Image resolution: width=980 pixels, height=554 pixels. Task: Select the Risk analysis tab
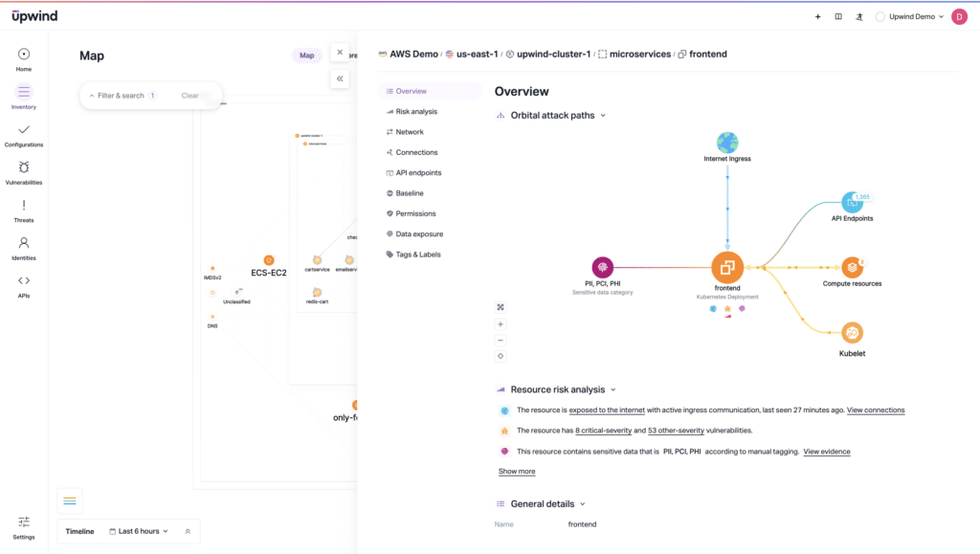click(x=416, y=112)
